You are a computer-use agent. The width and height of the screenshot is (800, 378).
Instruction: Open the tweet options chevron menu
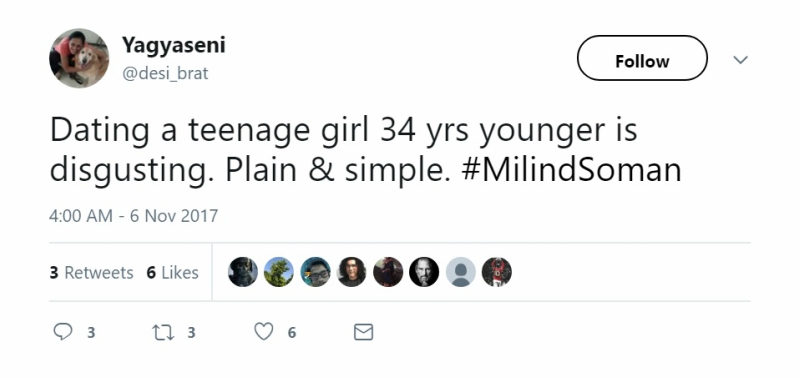740,60
